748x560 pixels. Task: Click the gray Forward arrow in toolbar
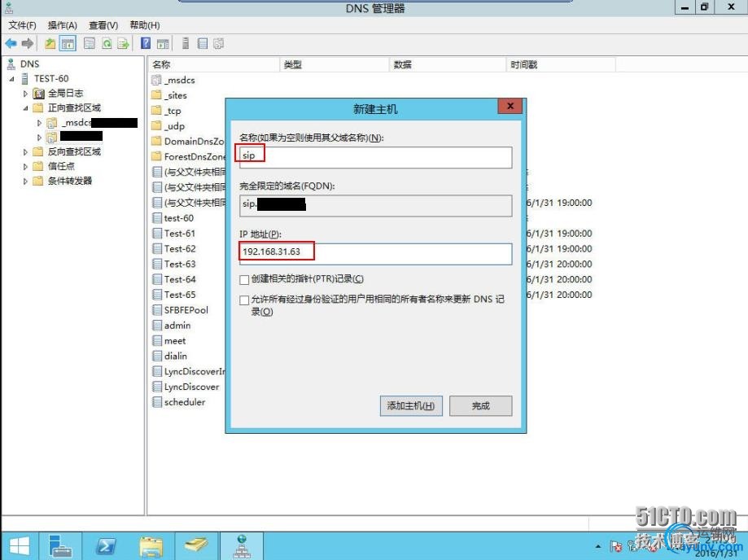28,44
